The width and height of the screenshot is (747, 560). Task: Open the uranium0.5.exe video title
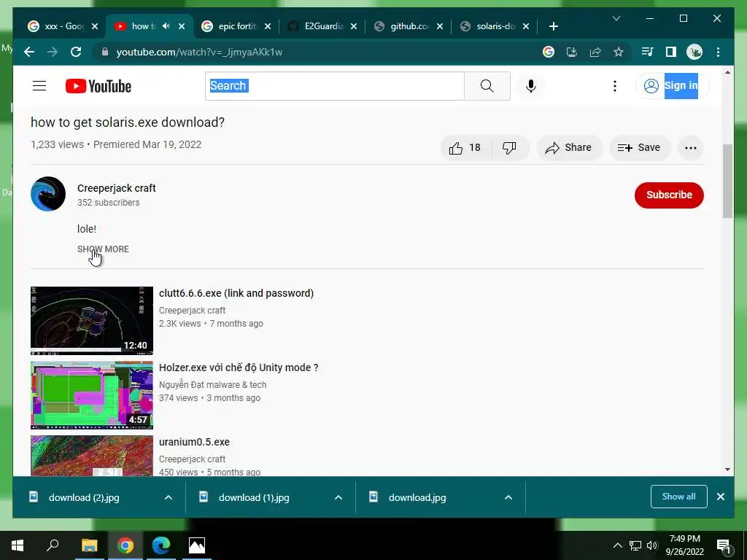tap(194, 442)
